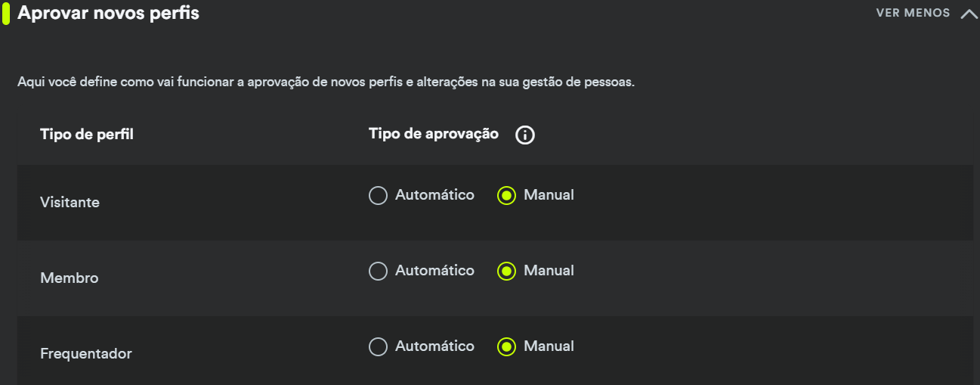Click the Tipo de perfil column header
This screenshot has height=385, width=980.
click(87, 135)
